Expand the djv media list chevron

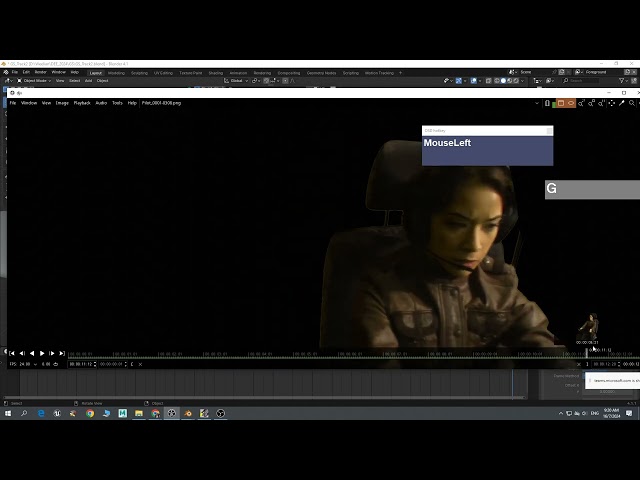(537, 103)
